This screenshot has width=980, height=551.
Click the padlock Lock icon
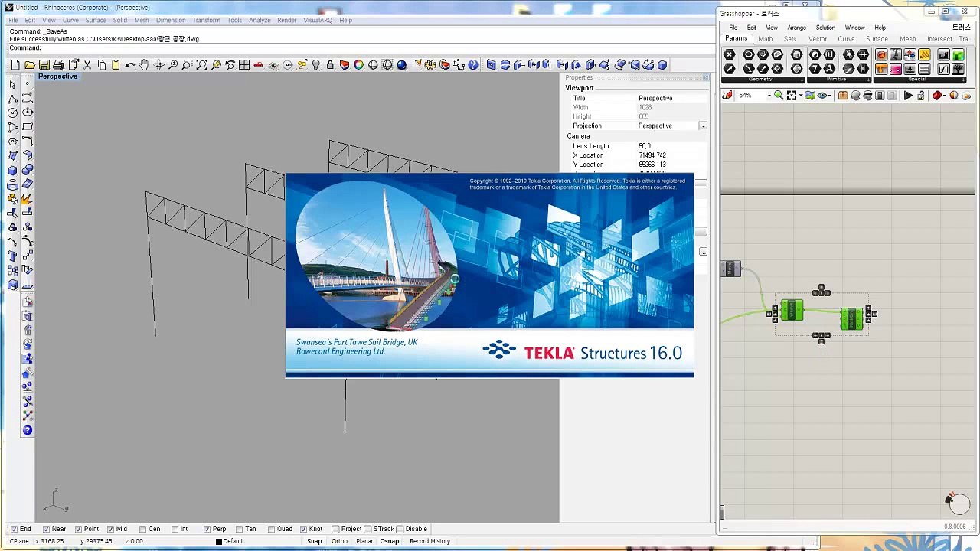(x=330, y=65)
